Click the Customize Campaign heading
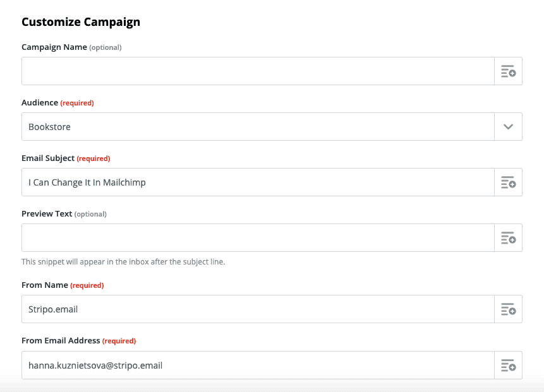 pyautogui.click(x=80, y=21)
